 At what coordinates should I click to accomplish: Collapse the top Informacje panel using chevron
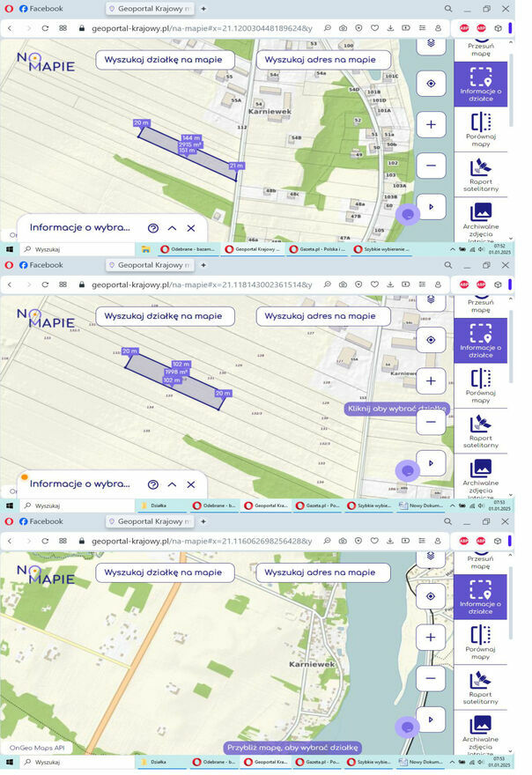point(173,227)
